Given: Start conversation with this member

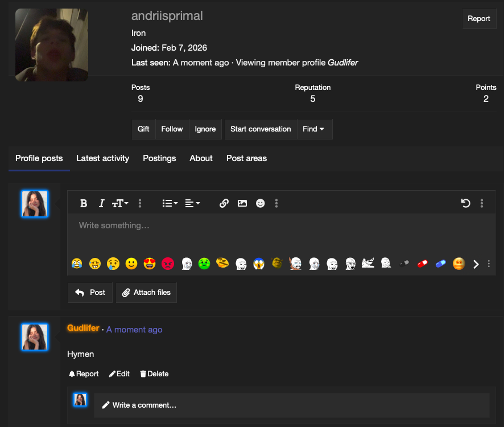Looking at the screenshot, I should [x=261, y=129].
